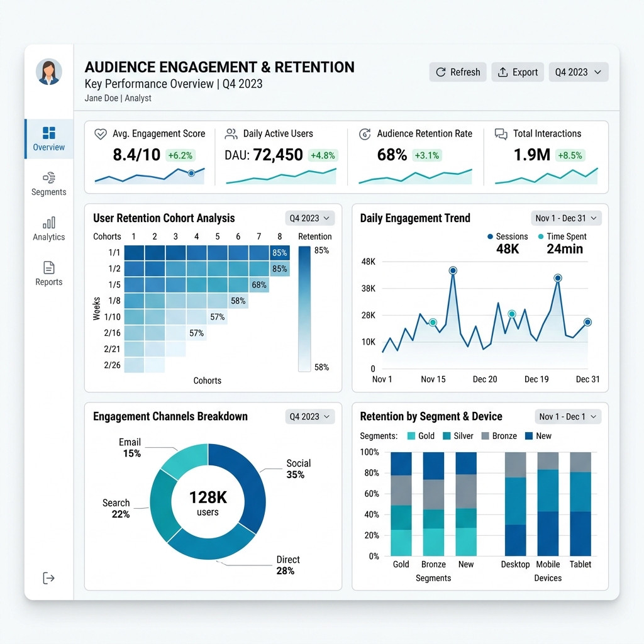
Task: Click the 8.4/10 engagement score value
Action: tap(136, 155)
